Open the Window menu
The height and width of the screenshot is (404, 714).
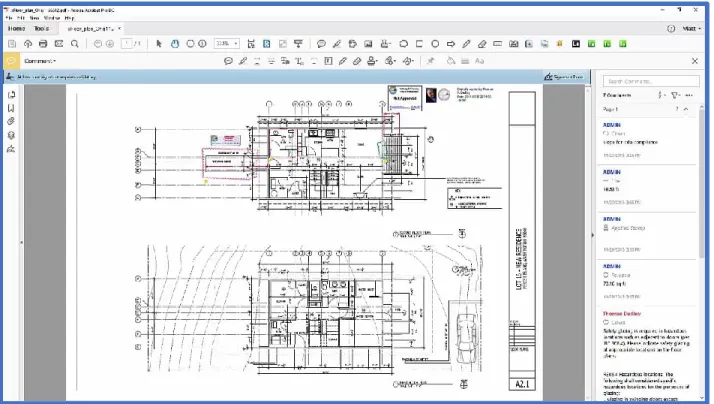coord(52,18)
